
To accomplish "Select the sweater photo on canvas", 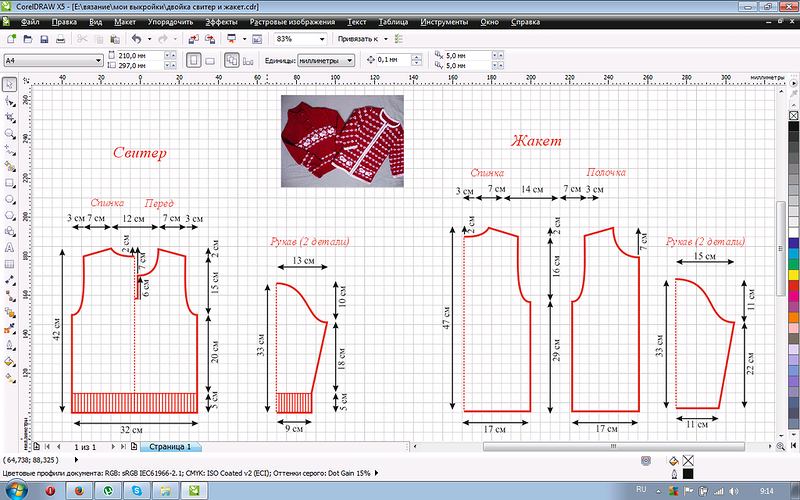I will [x=342, y=141].
